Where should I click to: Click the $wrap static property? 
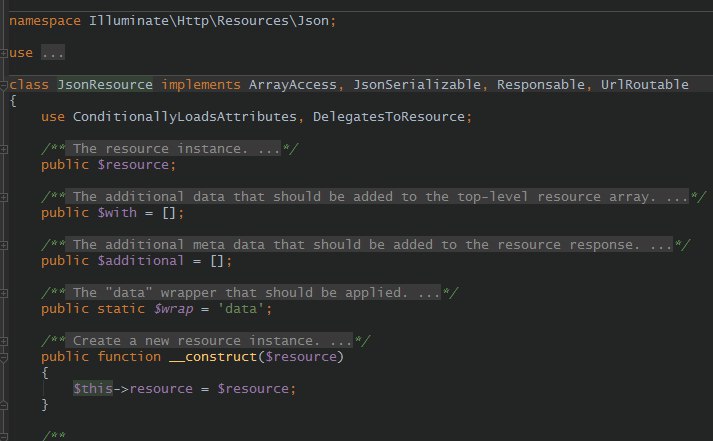pyautogui.click(x=173, y=309)
